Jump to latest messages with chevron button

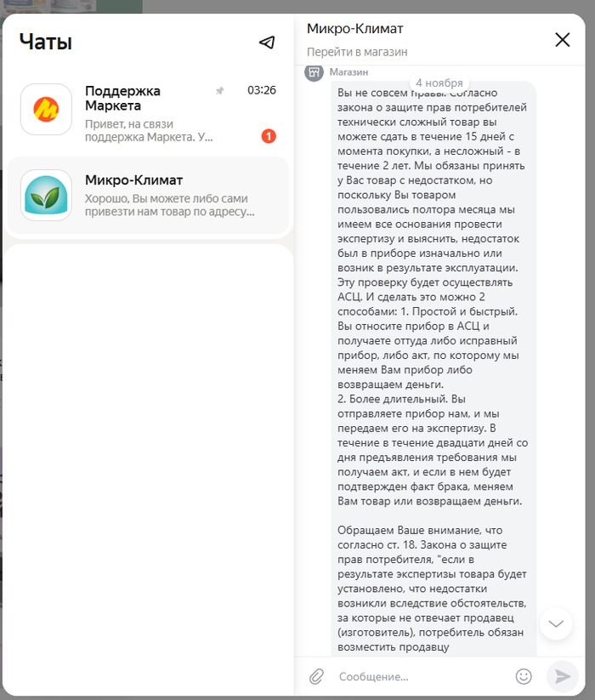click(x=556, y=623)
